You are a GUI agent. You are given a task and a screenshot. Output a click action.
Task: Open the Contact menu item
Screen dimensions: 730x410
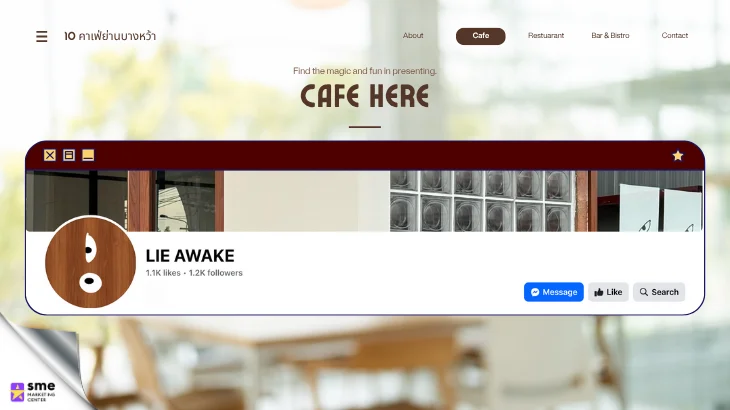(x=675, y=35)
